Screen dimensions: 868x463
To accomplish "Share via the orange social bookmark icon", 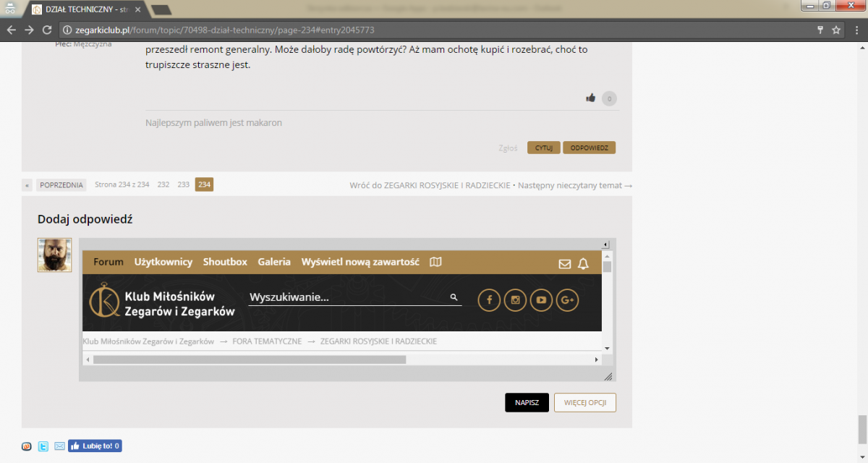I will coord(27,446).
